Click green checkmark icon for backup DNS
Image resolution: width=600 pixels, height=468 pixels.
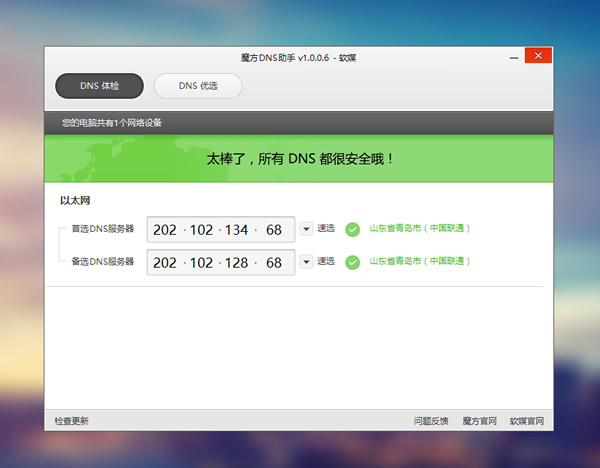click(352, 262)
